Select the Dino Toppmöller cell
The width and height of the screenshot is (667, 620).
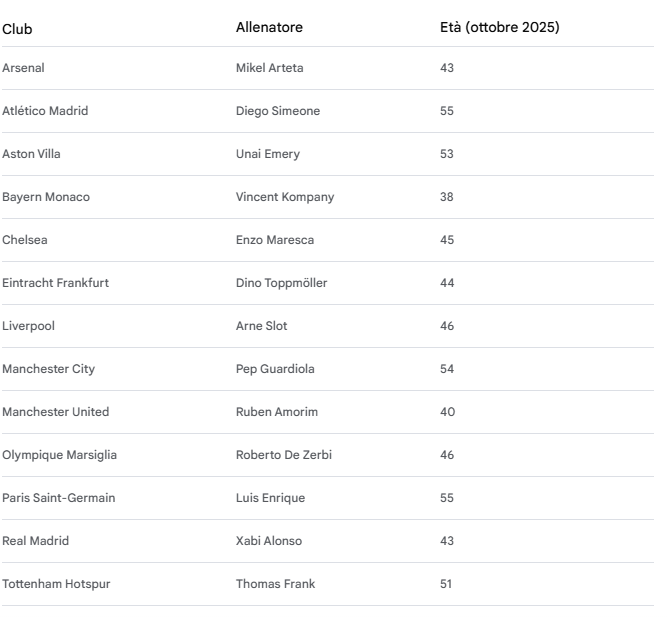click(x=281, y=283)
